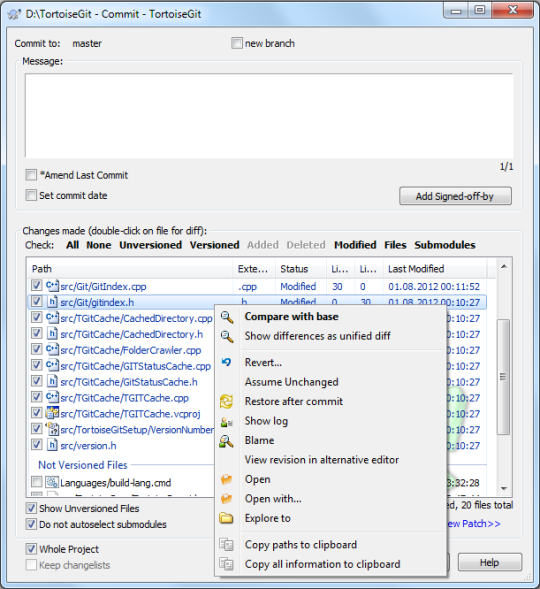Click the Path column header
540x589 pixels.
[130, 269]
